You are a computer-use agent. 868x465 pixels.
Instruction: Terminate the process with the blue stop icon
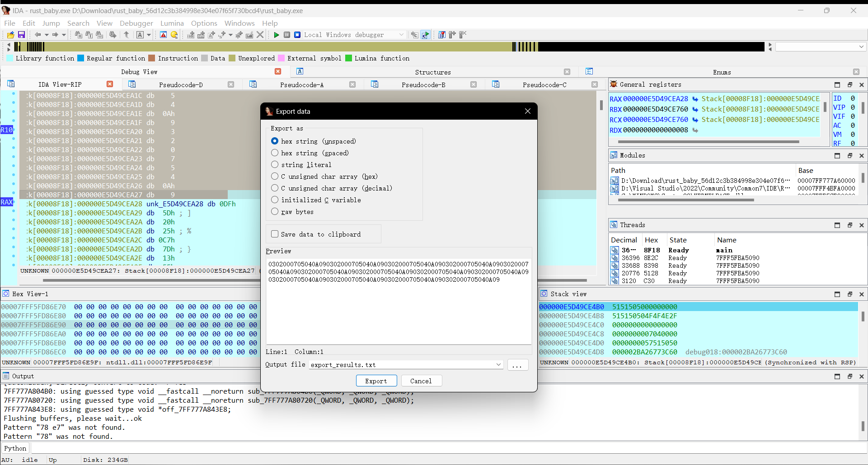(x=297, y=35)
